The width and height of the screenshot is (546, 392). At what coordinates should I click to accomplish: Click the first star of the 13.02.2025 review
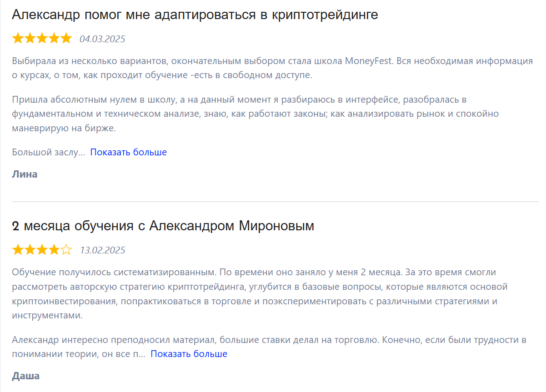[x=18, y=249]
